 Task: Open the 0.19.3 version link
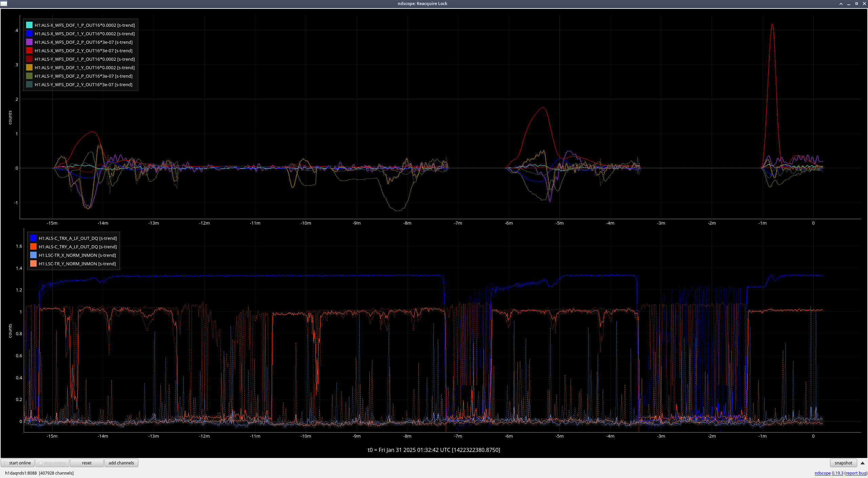pyautogui.click(x=837, y=473)
